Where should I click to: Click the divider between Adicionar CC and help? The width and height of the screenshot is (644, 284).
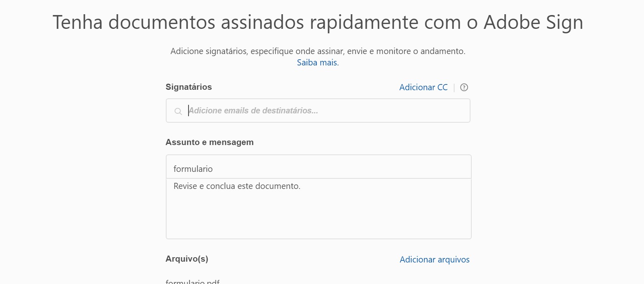point(454,87)
